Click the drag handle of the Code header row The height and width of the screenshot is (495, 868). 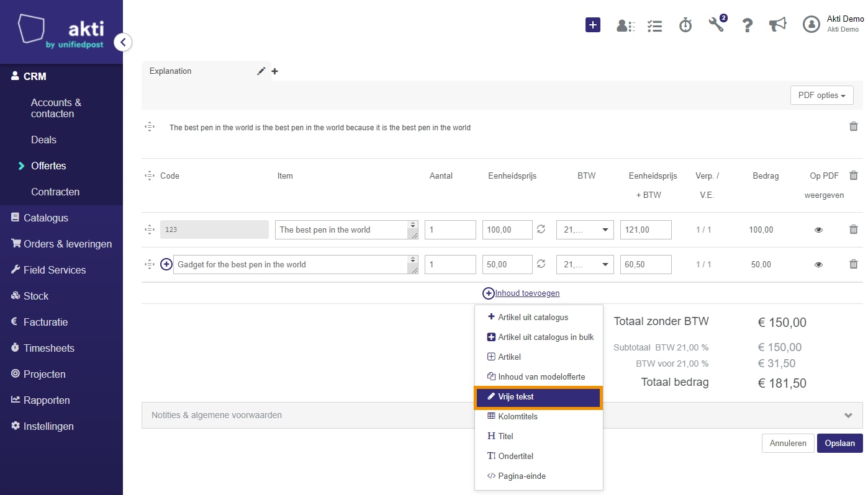(149, 176)
